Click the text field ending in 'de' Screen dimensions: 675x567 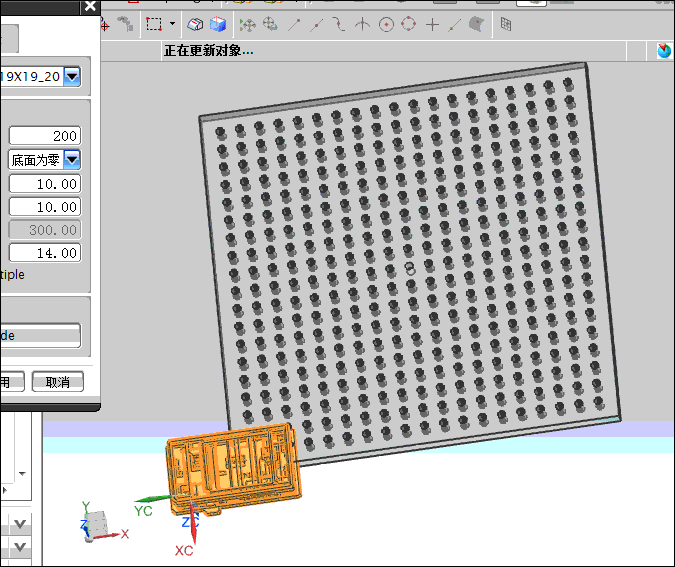[40, 335]
